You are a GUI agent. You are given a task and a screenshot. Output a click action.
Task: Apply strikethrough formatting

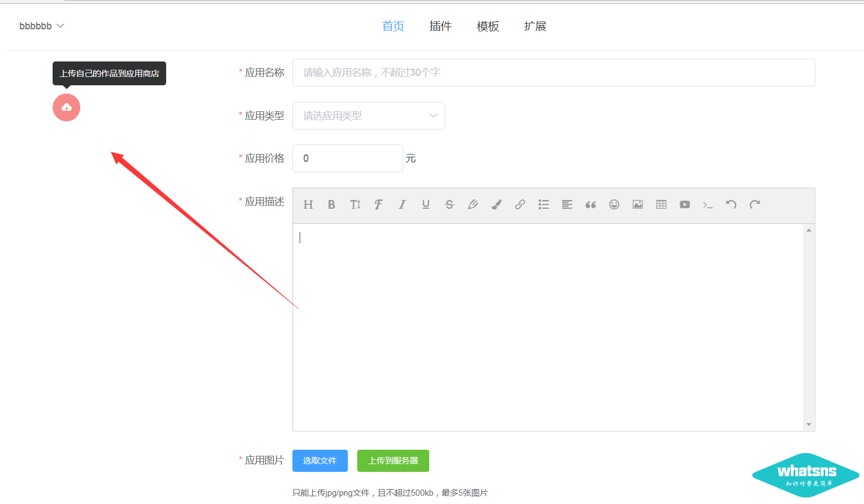449,204
